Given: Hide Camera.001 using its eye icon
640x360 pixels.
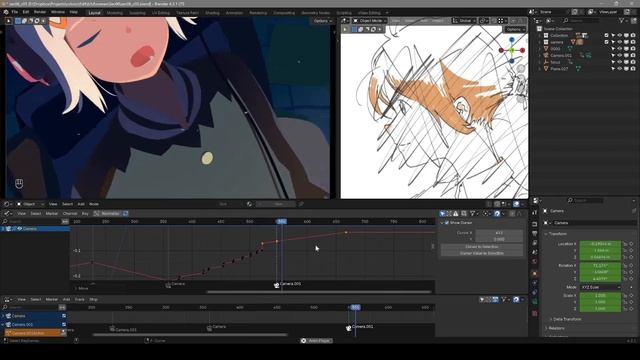Looking at the screenshot, I should (x=620, y=55).
